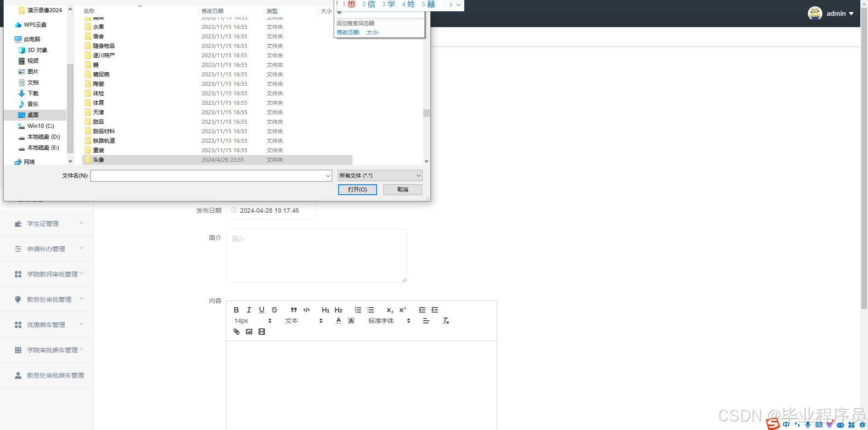Open the 文本 heading type dropdown

[x=304, y=321]
